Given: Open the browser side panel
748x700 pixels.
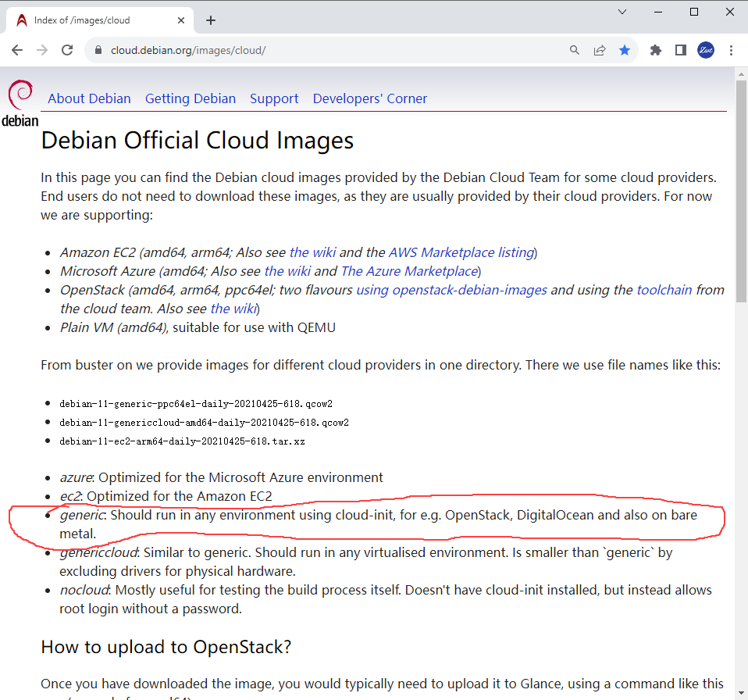Looking at the screenshot, I should 681,50.
